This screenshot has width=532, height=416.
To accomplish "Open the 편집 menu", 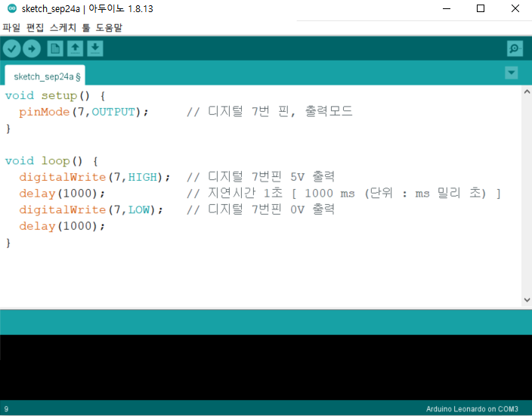I will pos(35,27).
